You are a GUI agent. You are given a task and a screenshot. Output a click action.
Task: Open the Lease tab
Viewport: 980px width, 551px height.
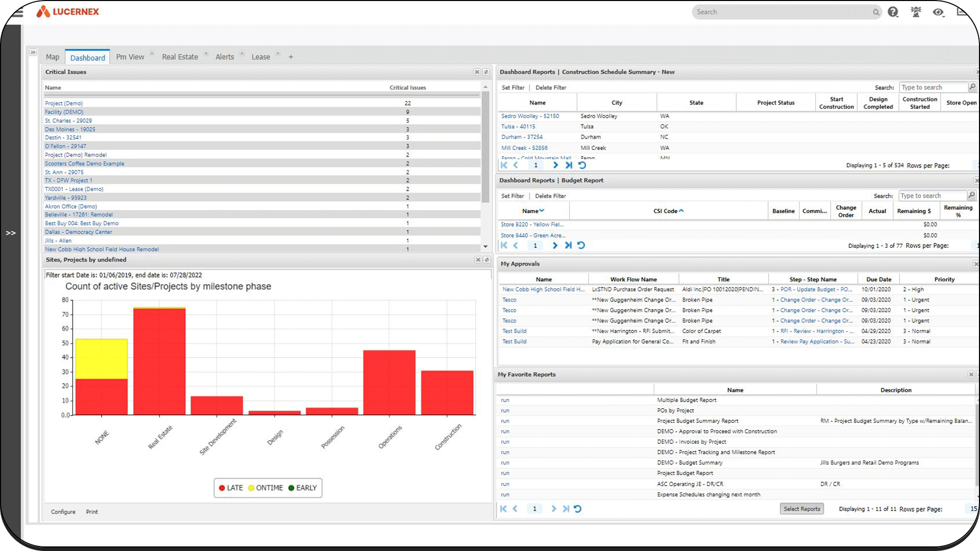261,57
